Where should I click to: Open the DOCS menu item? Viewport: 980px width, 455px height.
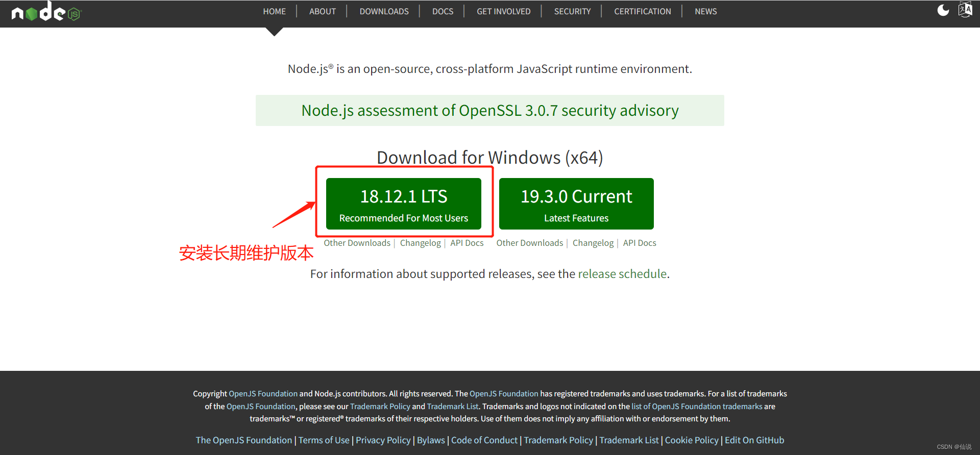pyautogui.click(x=443, y=11)
